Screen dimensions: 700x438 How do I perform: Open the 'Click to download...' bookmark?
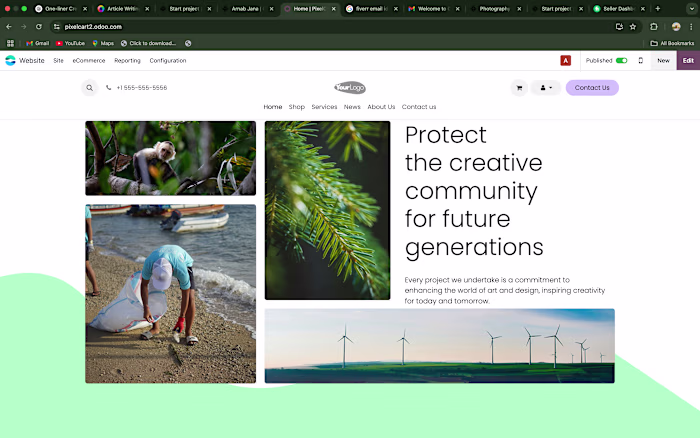[x=149, y=43]
